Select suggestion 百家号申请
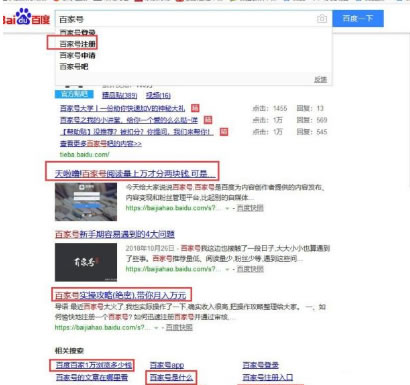The height and width of the screenshot is (385, 410). (77, 55)
